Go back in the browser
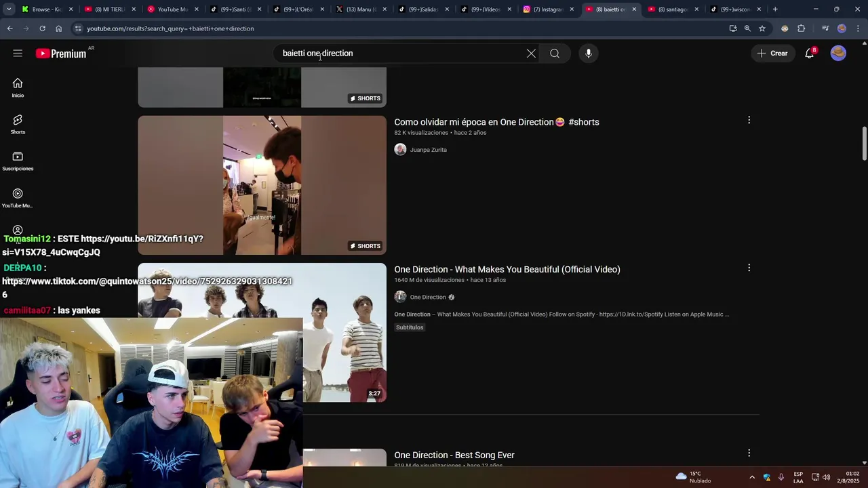This screenshot has height=488, width=868. click(9, 28)
